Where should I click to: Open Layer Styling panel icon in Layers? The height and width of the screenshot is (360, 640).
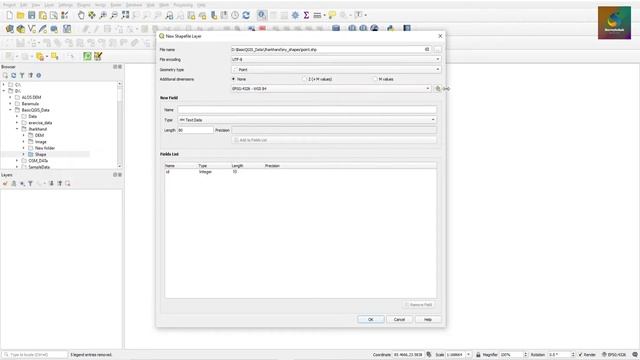(x=5, y=184)
